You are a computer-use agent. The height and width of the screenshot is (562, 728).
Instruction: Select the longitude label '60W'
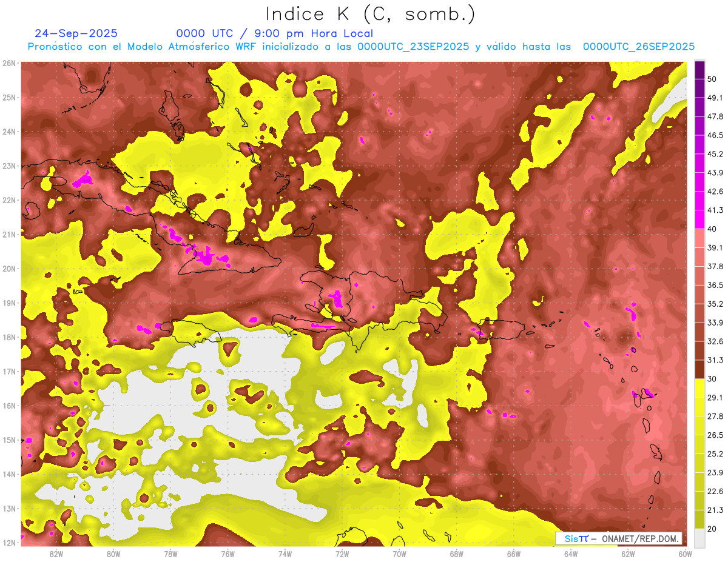(x=685, y=554)
